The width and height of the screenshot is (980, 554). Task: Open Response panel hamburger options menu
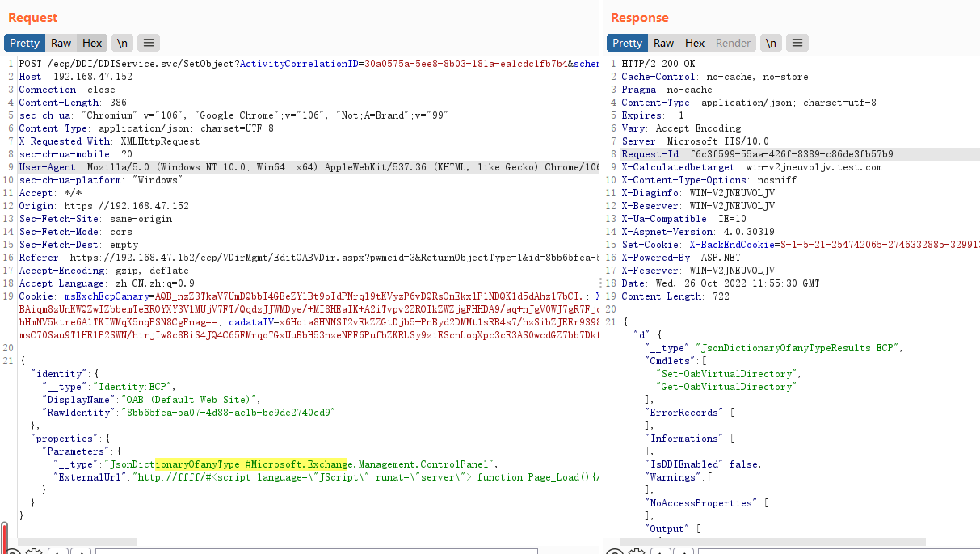(797, 43)
